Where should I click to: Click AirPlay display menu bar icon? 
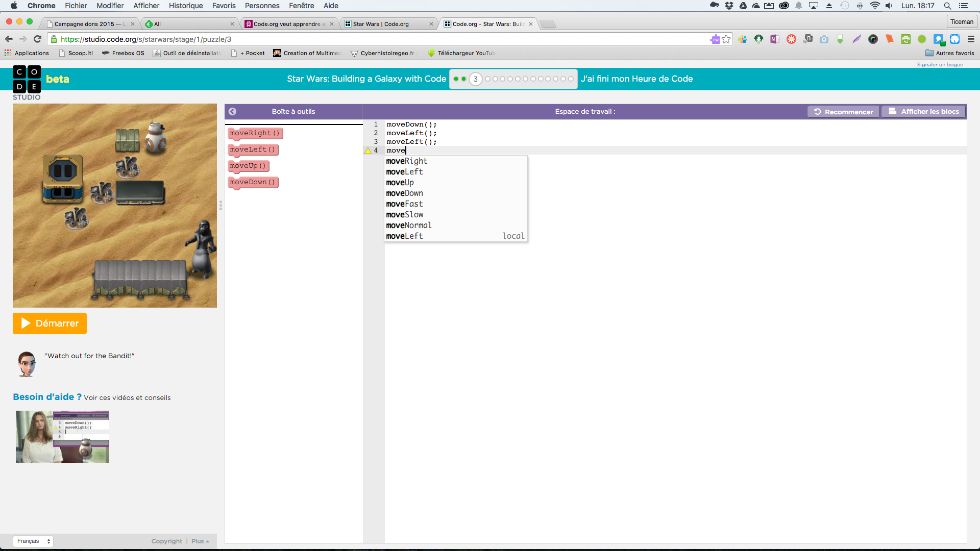click(814, 6)
